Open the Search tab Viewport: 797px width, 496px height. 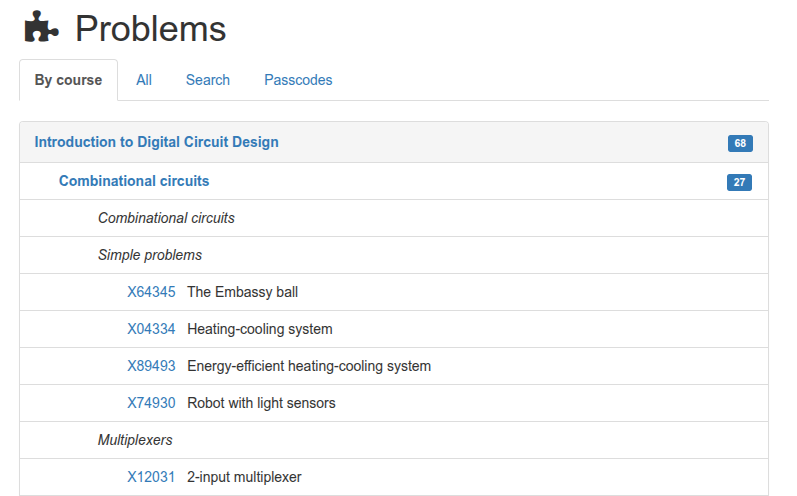pos(208,80)
